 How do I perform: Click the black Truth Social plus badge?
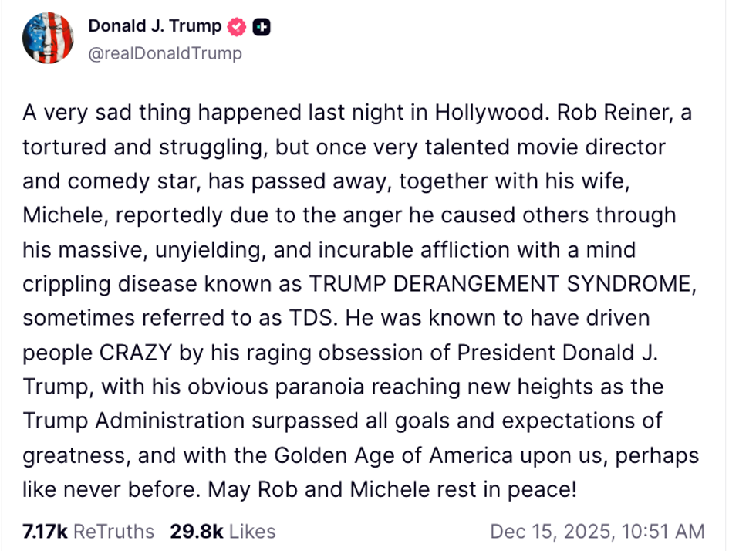coord(260,25)
